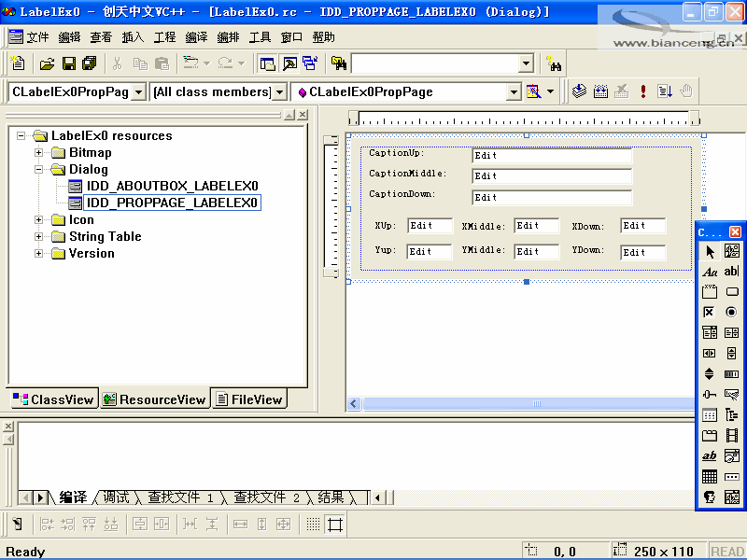Click the Insert/Remove Breakpoint hand icon
Image resolution: width=747 pixels, height=560 pixels.
(x=686, y=91)
